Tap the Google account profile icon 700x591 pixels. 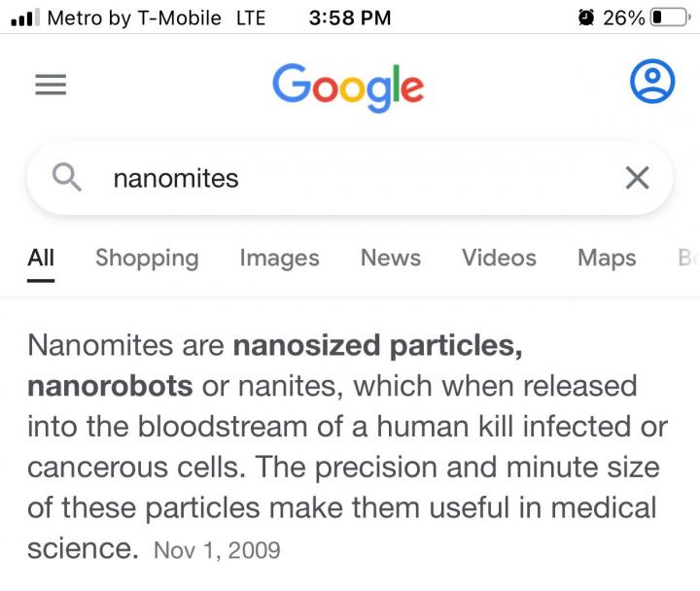pos(652,82)
